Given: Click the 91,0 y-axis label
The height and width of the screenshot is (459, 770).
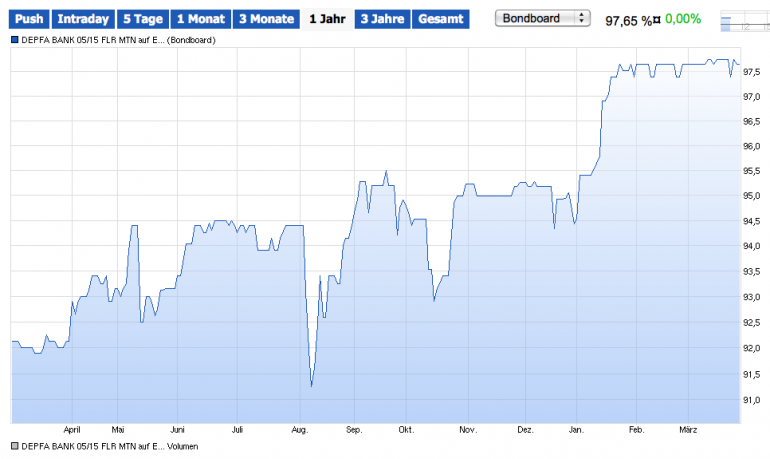Looking at the screenshot, I should tap(751, 400).
